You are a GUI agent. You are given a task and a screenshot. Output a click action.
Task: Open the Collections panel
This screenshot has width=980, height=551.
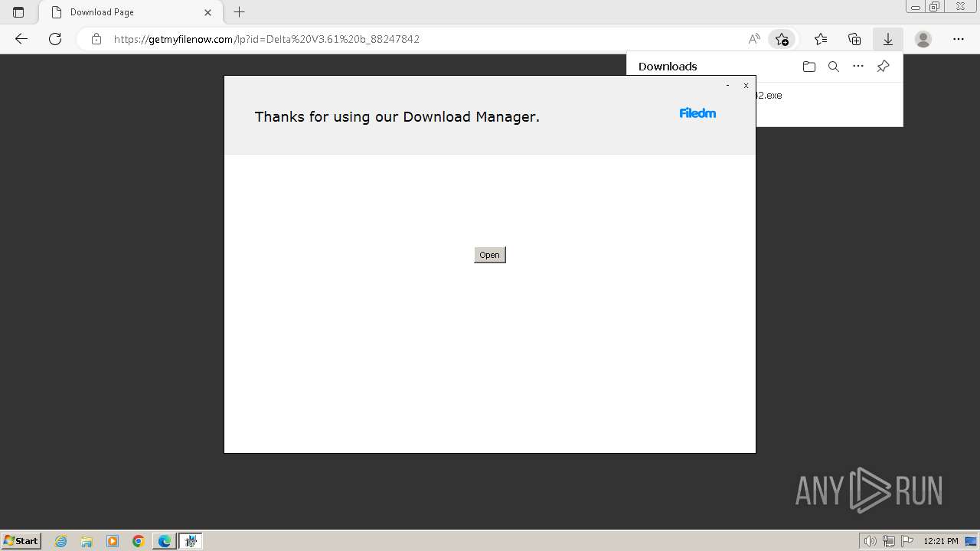point(854,39)
